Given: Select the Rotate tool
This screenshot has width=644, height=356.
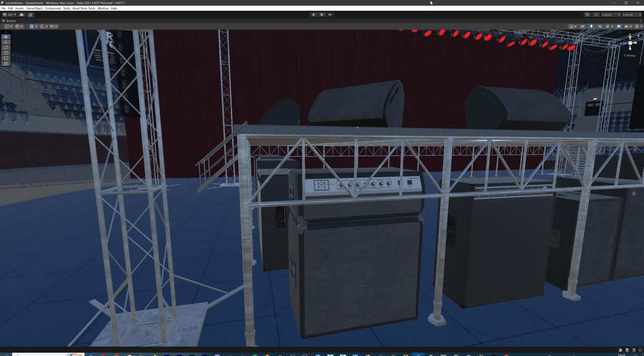Looking at the screenshot, I should click(5, 47).
